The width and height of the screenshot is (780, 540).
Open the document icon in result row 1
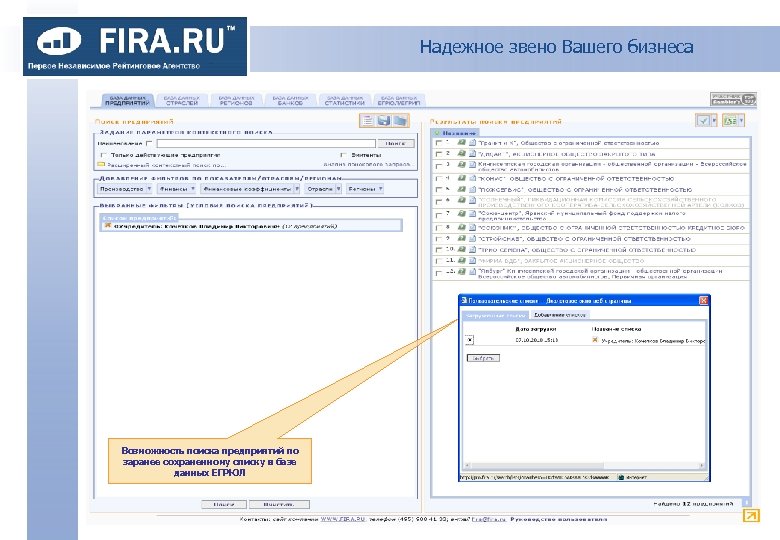tap(473, 142)
